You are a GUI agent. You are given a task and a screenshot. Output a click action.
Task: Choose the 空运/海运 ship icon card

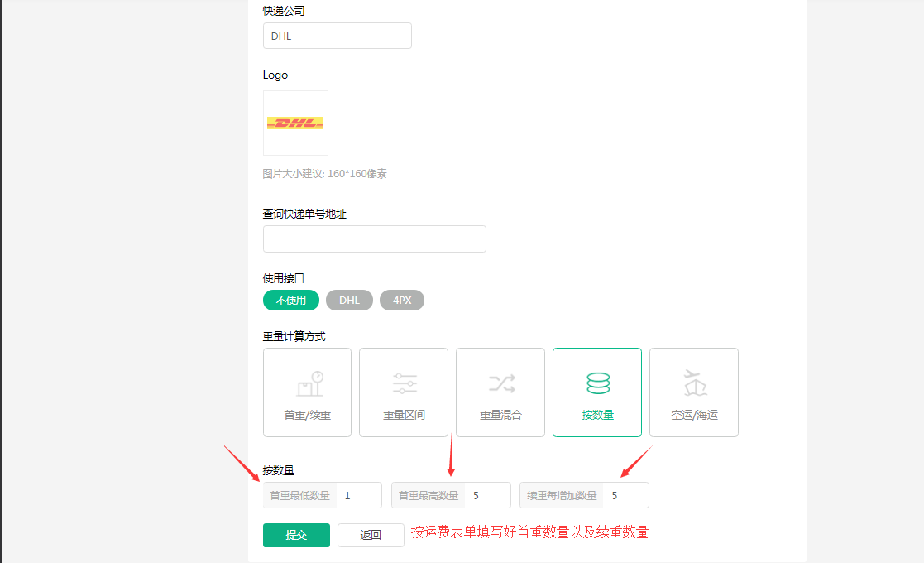click(693, 392)
